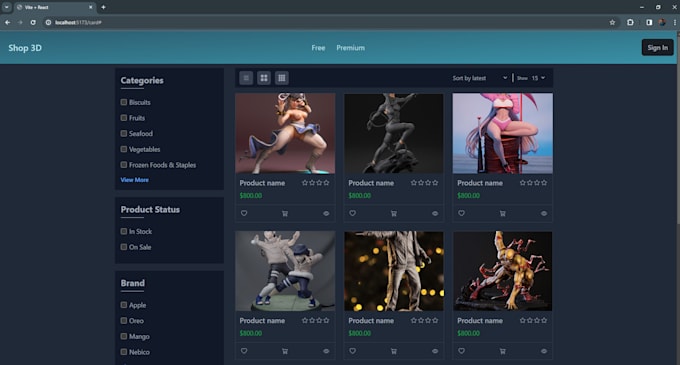The height and width of the screenshot is (365, 680).
Task: Enable the Vegetables category filter
Action: pyautogui.click(x=124, y=149)
